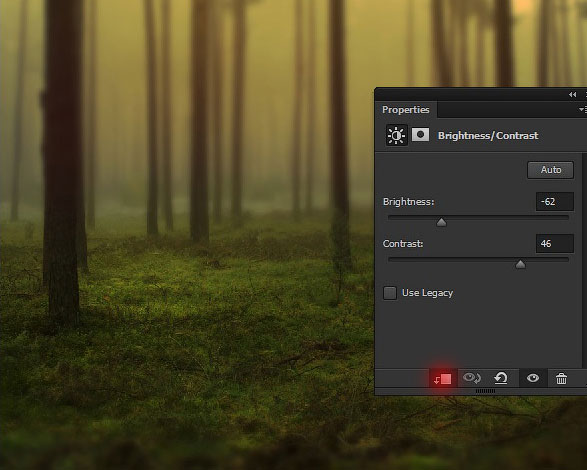
Task: Collapse panel with double arrow icon
Action: pyautogui.click(x=572, y=94)
